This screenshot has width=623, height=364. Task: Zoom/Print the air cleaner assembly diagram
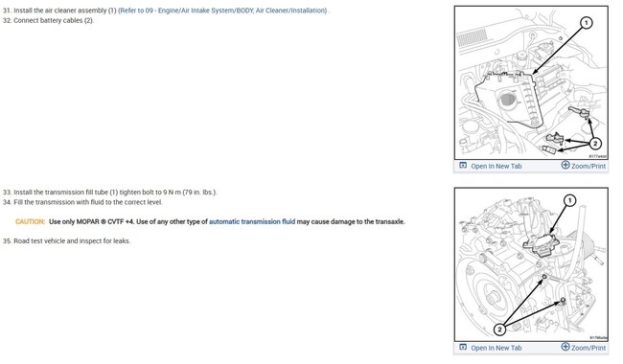[588, 166]
